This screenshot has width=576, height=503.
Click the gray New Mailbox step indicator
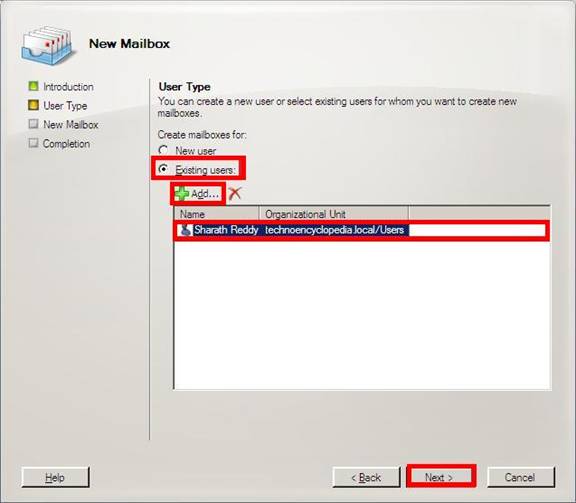pos(33,124)
